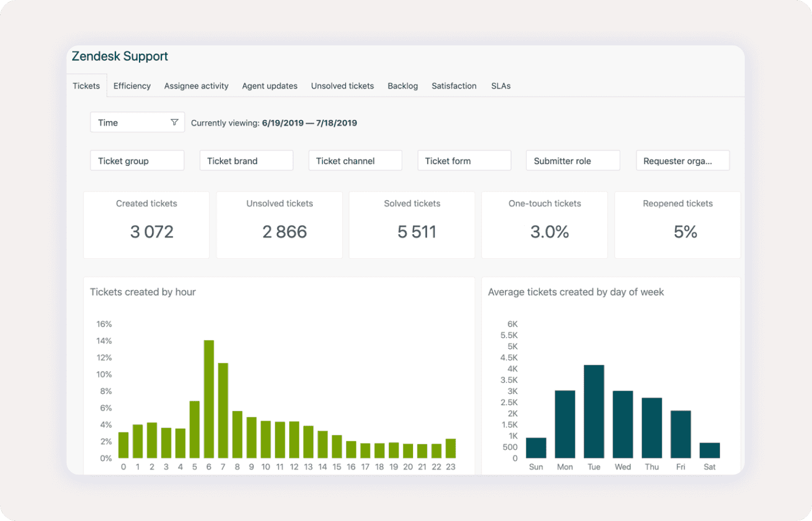Select the Thu bar in weekday chart
Screen dimensions: 812x521
pyautogui.click(x=652, y=428)
